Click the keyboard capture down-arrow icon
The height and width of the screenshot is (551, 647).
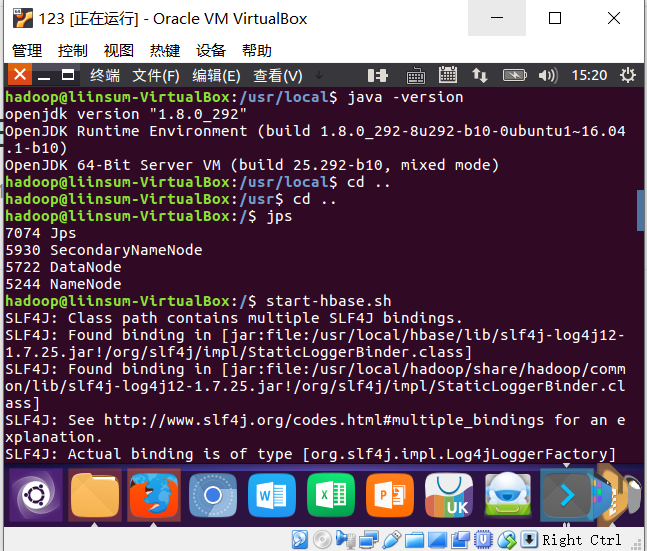pyautogui.click(x=529, y=539)
